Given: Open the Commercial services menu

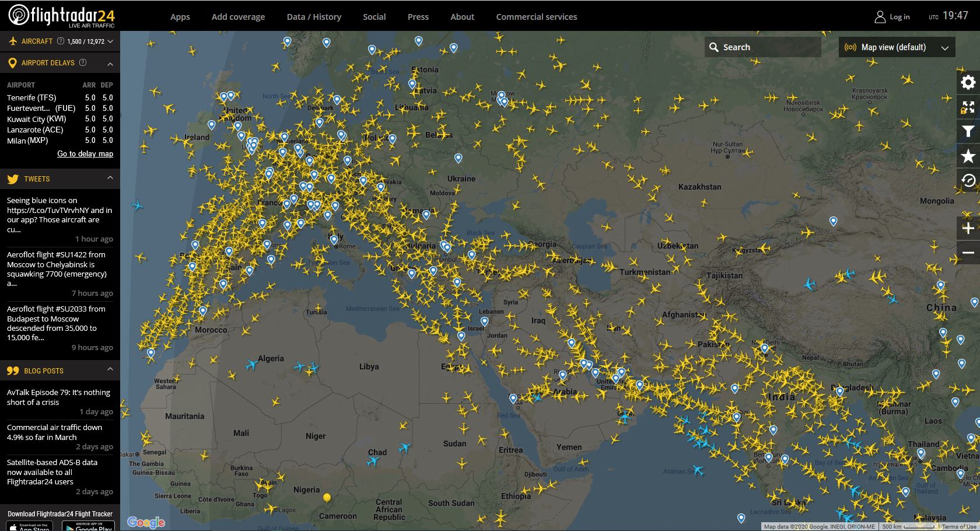Looking at the screenshot, I should [536, 17].
